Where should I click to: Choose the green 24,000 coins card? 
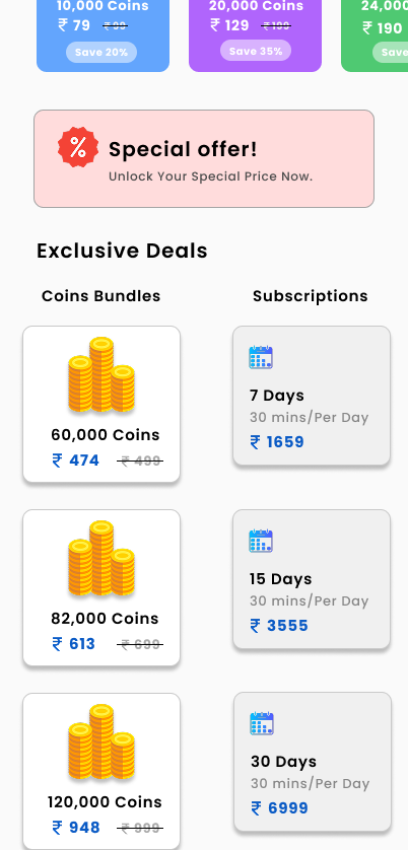click(374, 36)
